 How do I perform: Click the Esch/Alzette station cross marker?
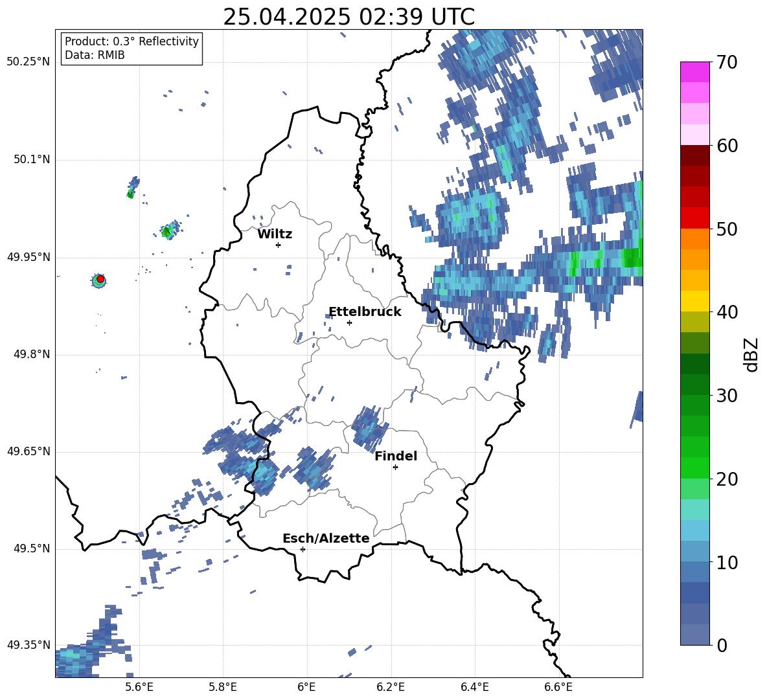[303, 549]
